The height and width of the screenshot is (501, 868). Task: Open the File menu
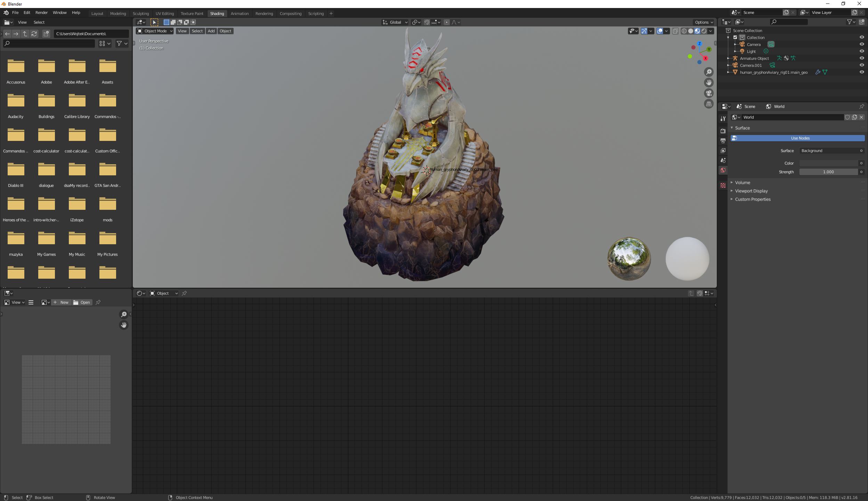pos(15,13)
